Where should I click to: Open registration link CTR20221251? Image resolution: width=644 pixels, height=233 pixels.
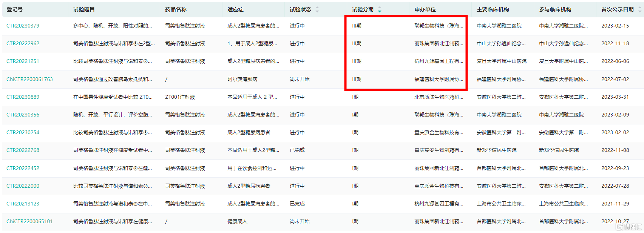click(x=23, y=61)
